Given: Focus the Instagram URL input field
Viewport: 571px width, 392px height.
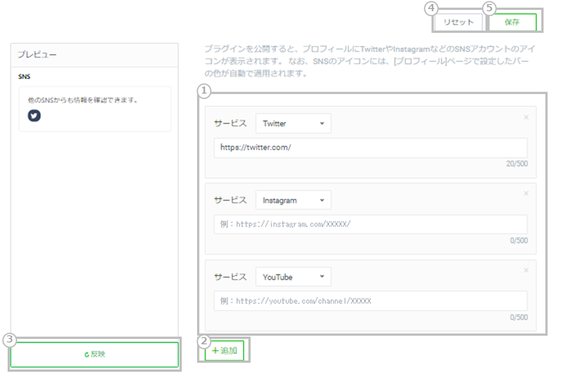Looking at the screenshot, I should [370, 224].
